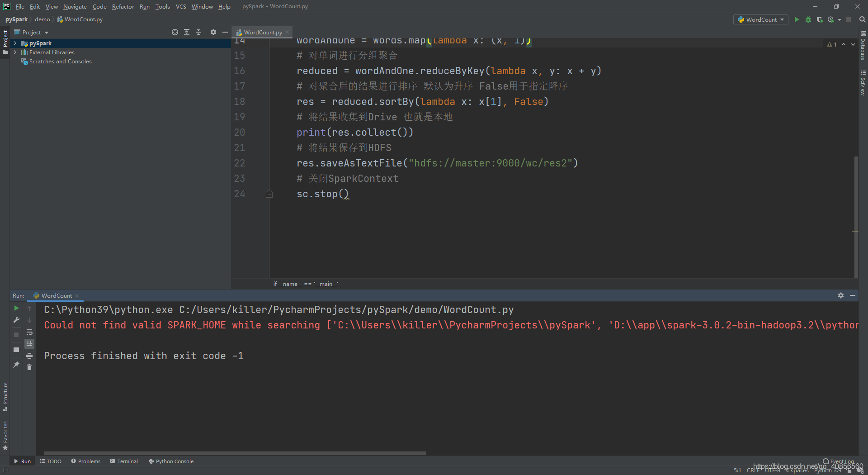This screenshot has height=475, width=868.
Task: Open run configuration wrench in Run panel
Action: click(x=16, y=320)
